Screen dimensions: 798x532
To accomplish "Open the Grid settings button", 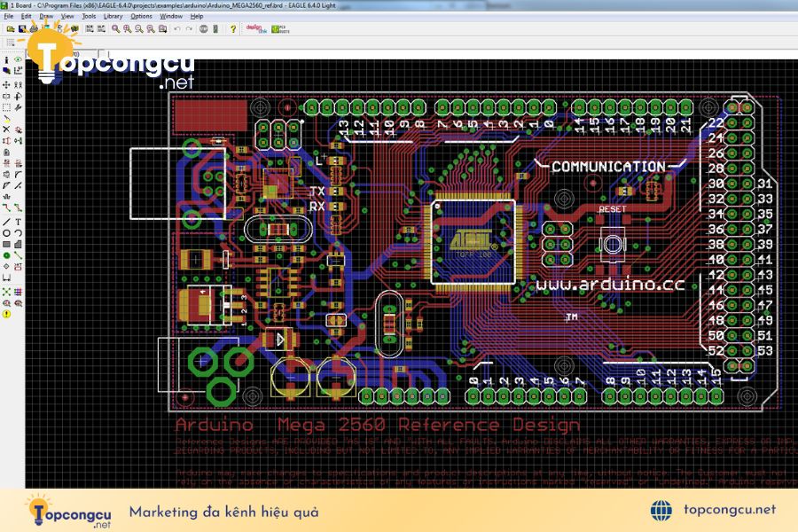I will tap(10, 43).
